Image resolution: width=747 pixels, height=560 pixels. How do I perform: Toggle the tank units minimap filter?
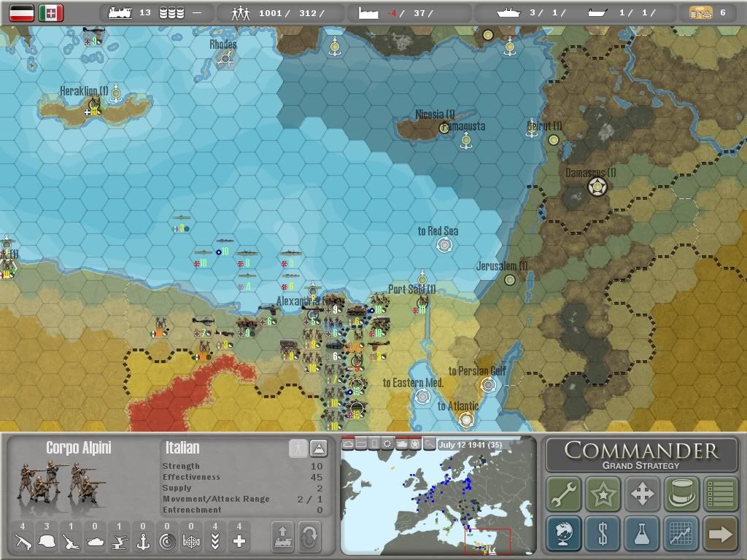tap(402, 444)
